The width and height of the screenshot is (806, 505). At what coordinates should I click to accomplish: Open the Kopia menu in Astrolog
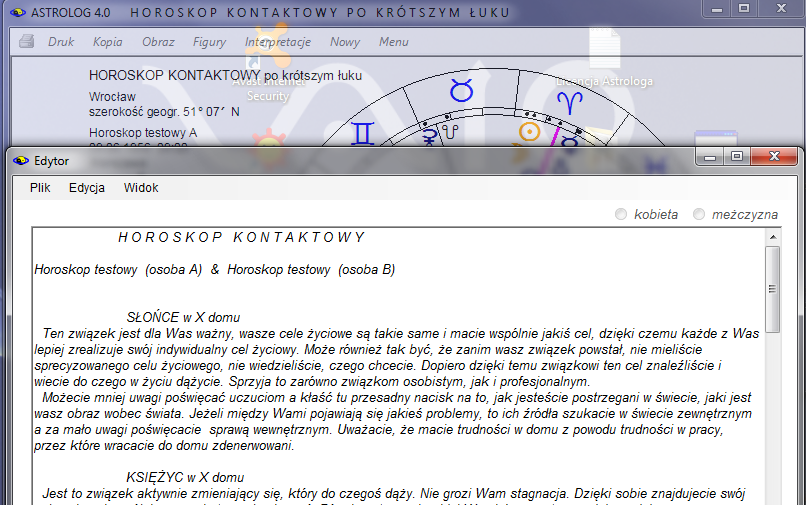pyautogui.click(x=107, y=42)
